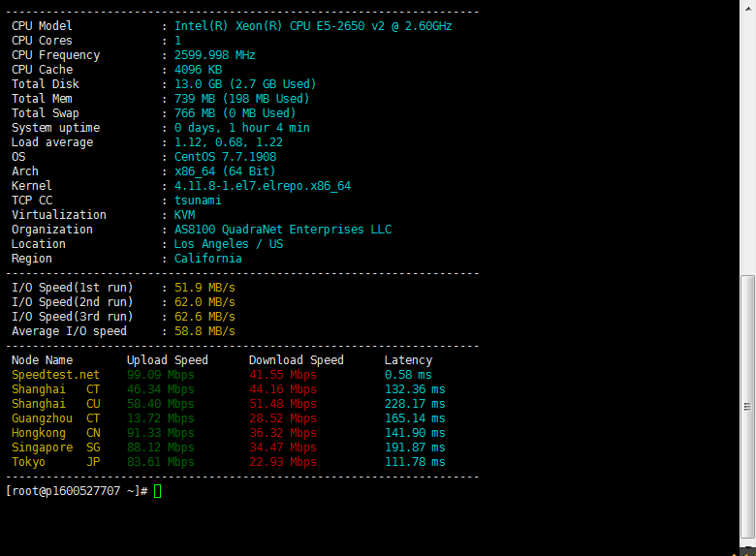
Task: Click the Upload Speed column header
Action: point(167,360)
